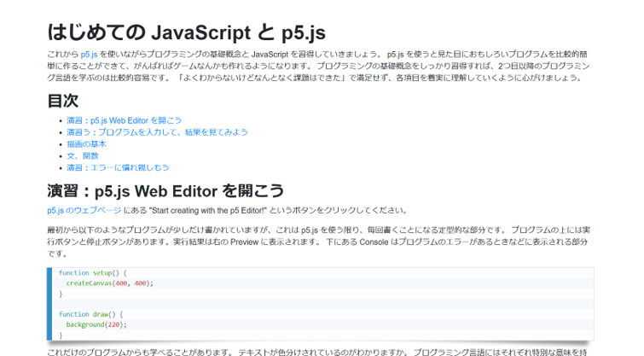This screenshot has width=644, height=356.
Task: Jump to '描画の基本' section link
Action: tap(86, 144)
